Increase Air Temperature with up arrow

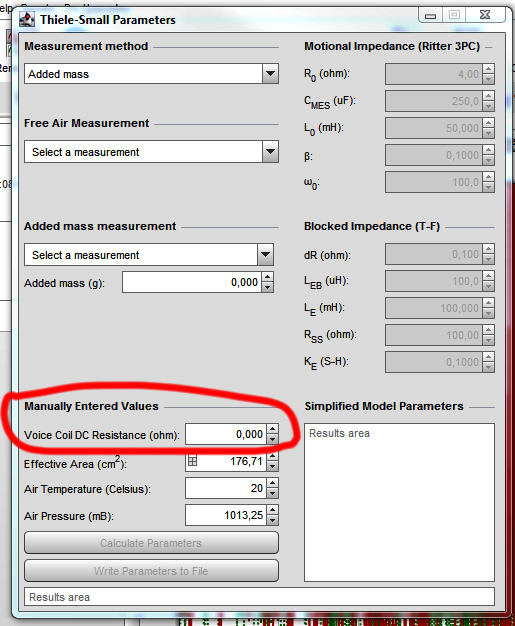click(272, 483)
